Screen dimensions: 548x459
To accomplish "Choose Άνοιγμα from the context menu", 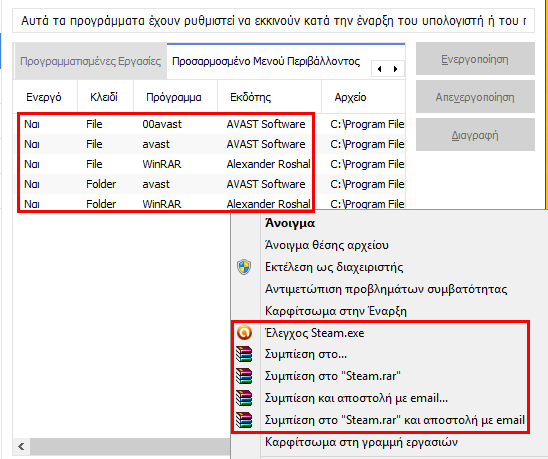I will tap(290, 223).
